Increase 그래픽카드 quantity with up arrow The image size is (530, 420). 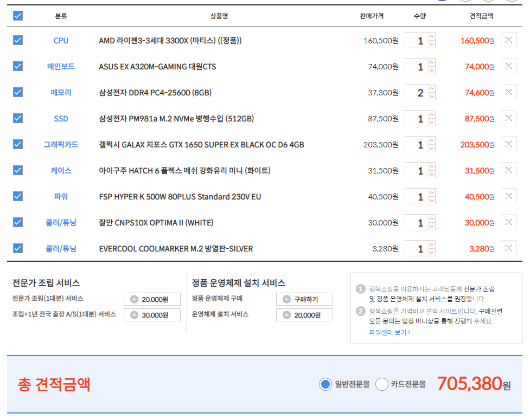(432, 141)
